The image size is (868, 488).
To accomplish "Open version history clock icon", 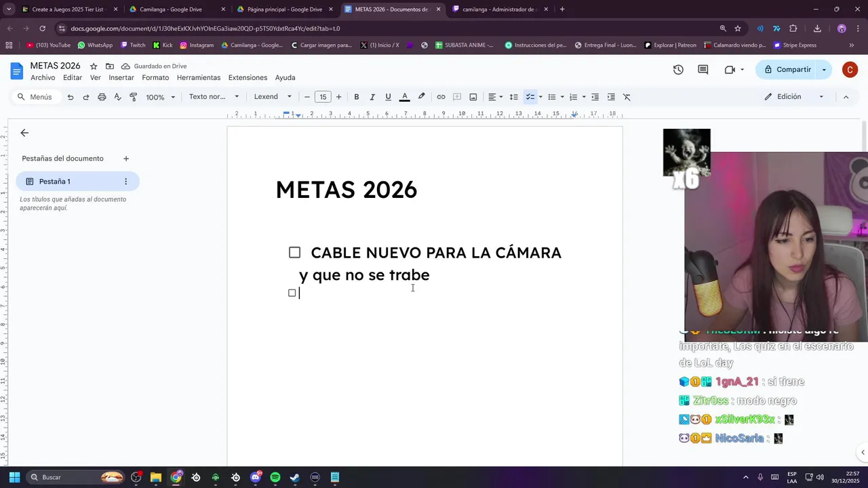I will [678, 70].
